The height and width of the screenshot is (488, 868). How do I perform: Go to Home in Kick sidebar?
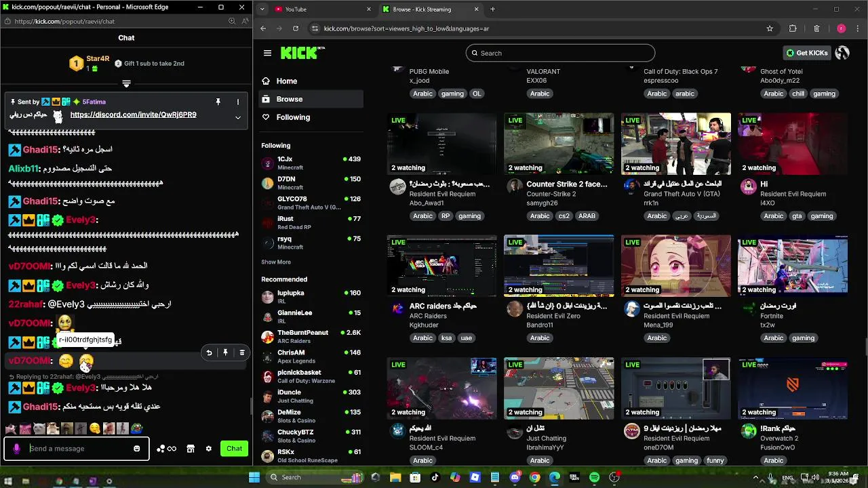[311, 81]
